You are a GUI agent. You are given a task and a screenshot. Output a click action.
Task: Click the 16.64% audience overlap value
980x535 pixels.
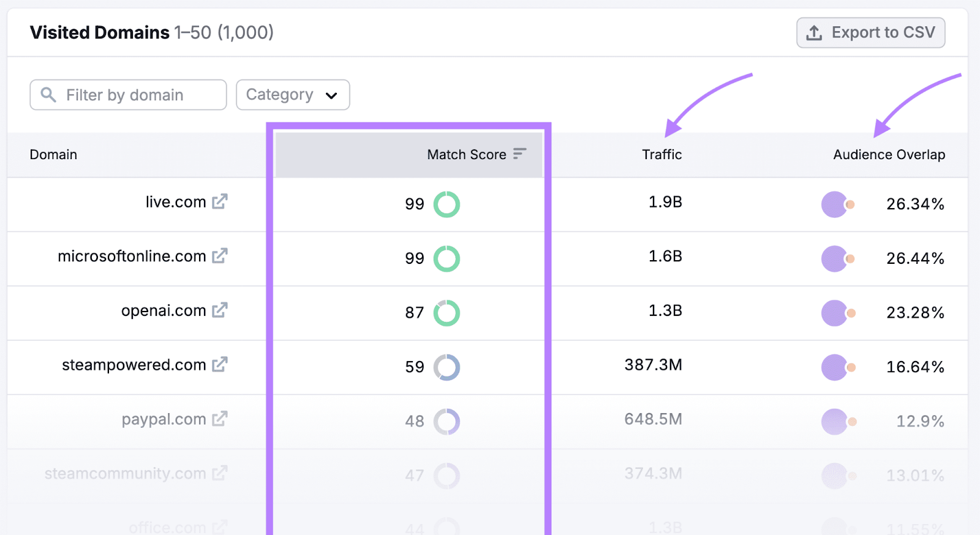(915, 367)
